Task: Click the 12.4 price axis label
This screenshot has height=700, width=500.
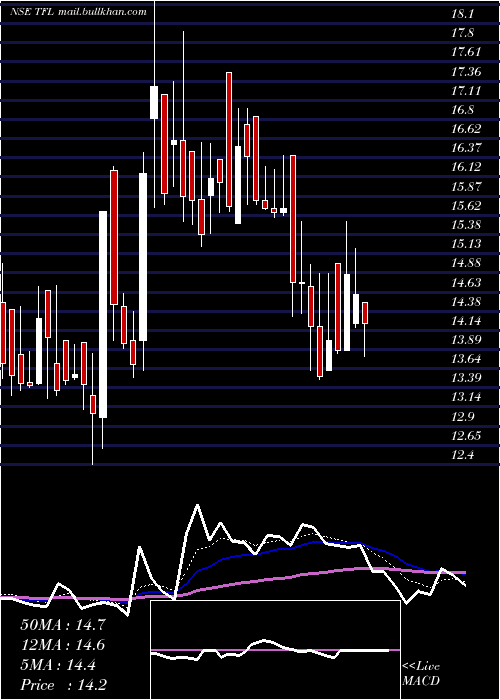Action: tap(462, 455)
